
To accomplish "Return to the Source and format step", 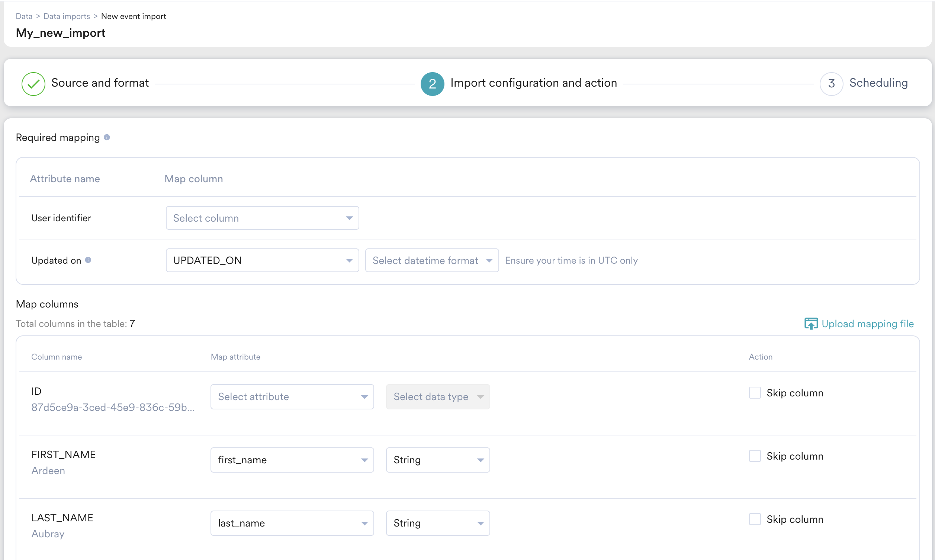I will tap(100, 83).
